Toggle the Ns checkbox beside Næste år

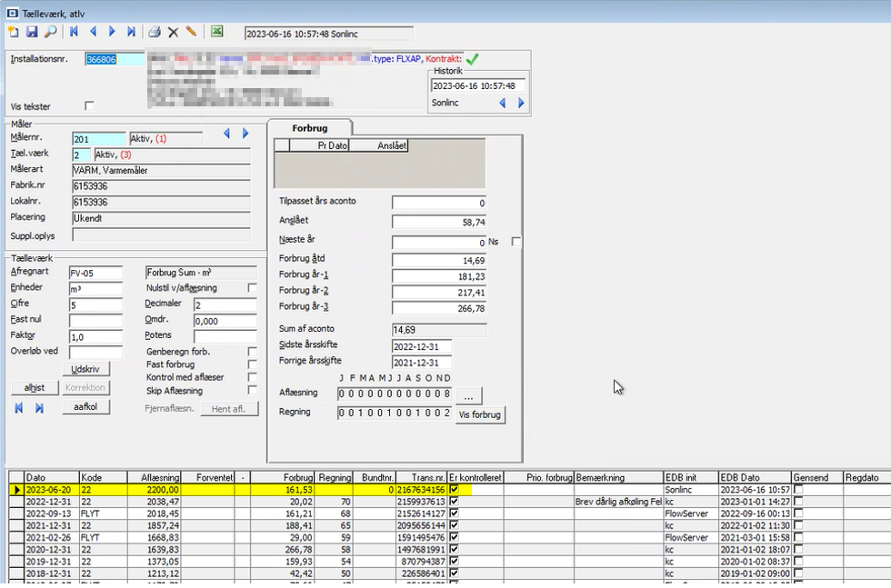(x=516, y=242)
